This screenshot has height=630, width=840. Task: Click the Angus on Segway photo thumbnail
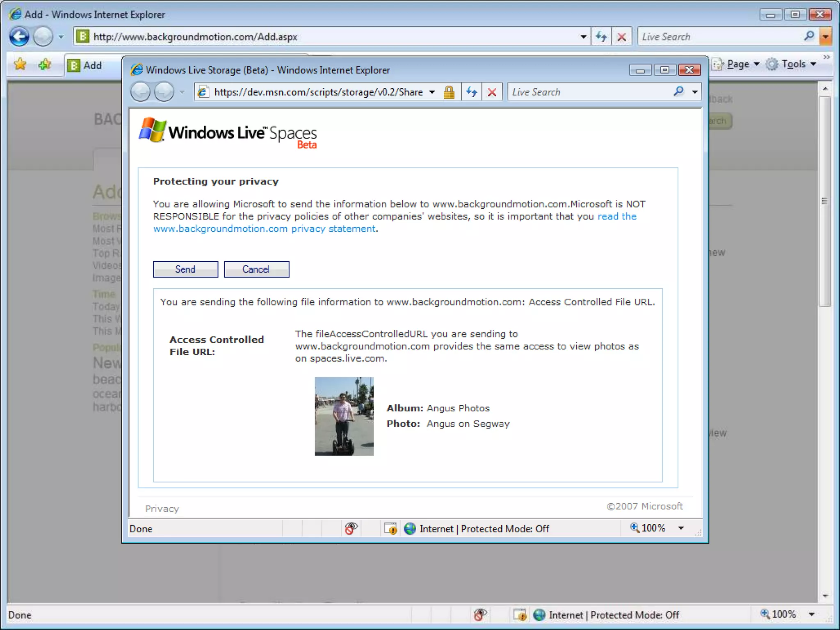344,416
